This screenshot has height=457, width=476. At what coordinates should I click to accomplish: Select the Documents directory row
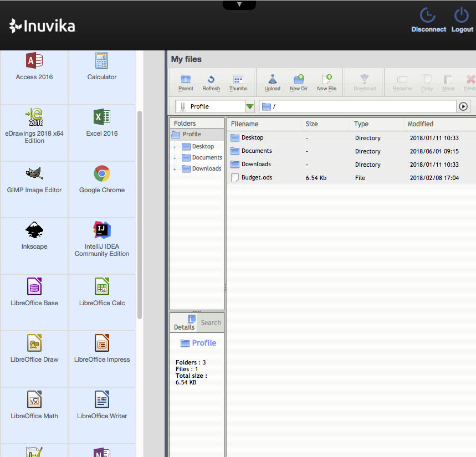tap(351, 151)
